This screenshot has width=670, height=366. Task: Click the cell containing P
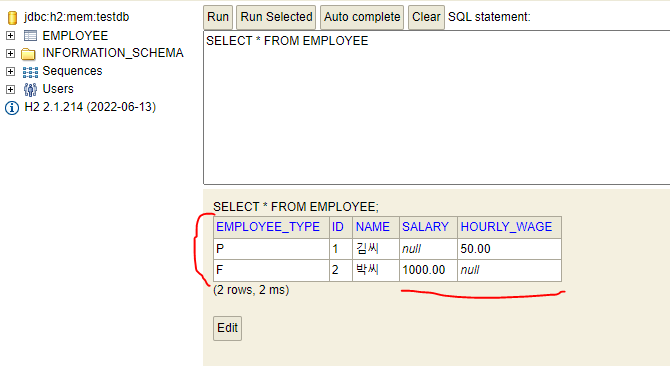(271, 249)
